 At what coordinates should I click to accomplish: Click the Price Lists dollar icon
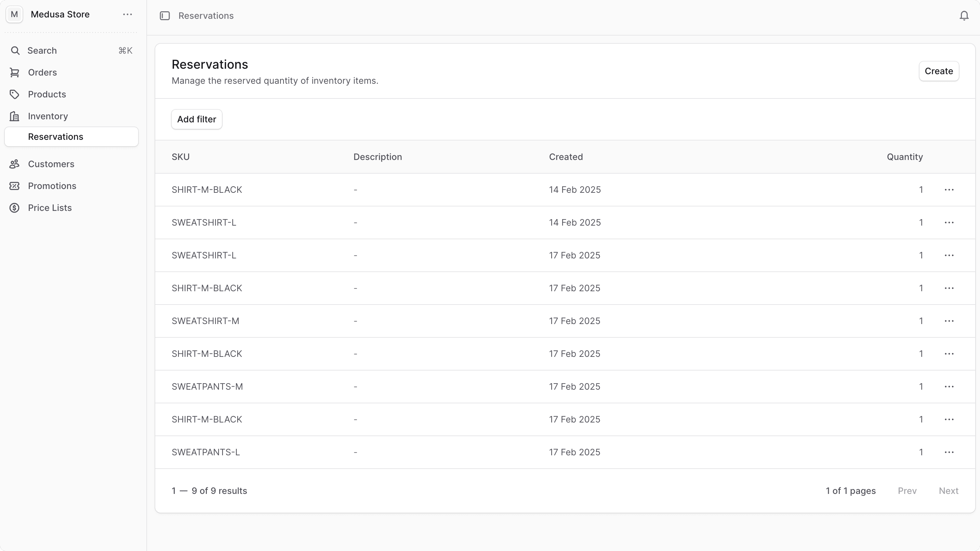(x=14, y=207)
